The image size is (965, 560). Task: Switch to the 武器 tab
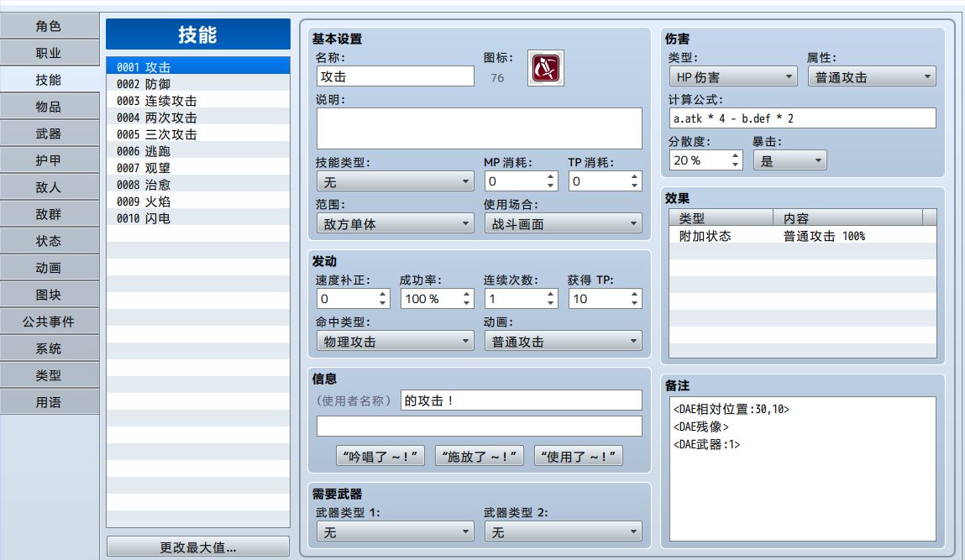point(50,133)
